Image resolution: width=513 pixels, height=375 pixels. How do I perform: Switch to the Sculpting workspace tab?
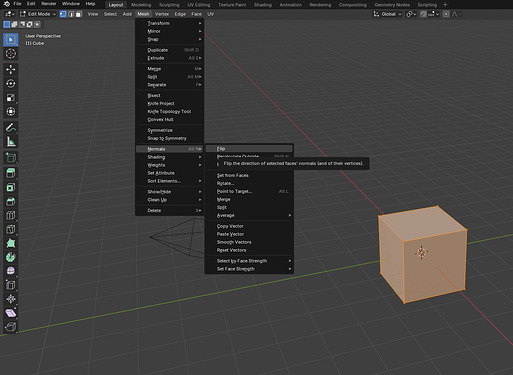point(169,5)
